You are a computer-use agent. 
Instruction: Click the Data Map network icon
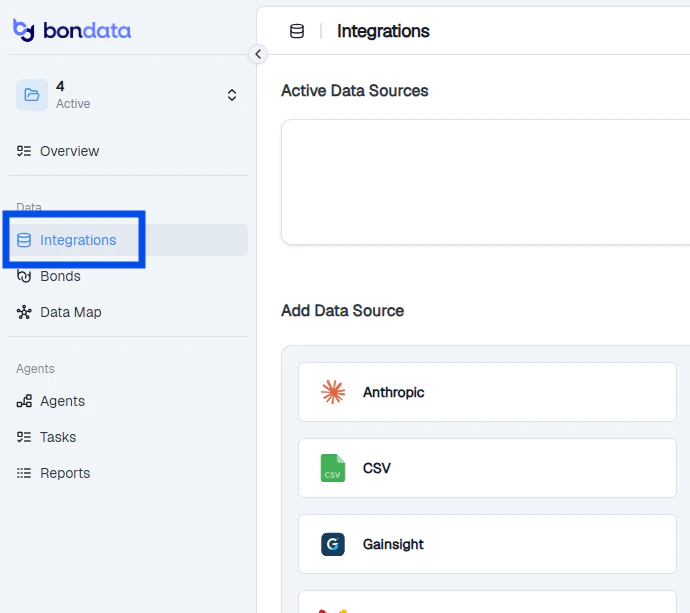tap(24, 312)
